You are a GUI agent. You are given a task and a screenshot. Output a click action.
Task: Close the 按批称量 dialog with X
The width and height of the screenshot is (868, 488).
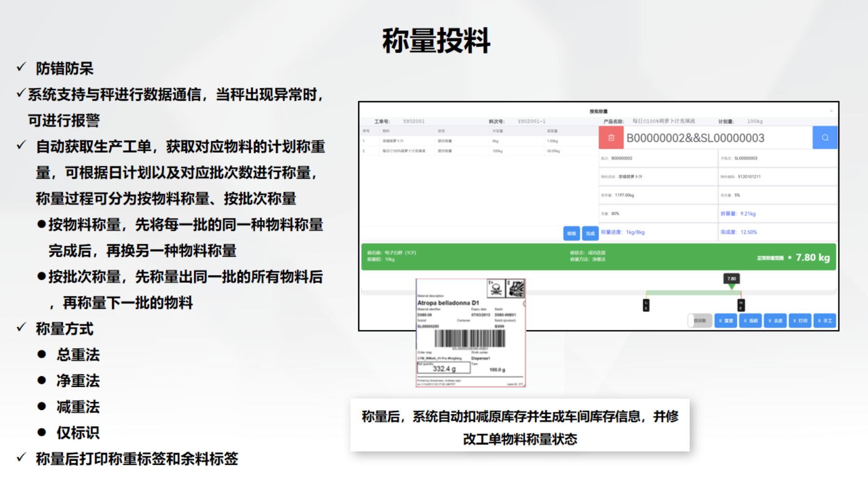tap(831, 111)
